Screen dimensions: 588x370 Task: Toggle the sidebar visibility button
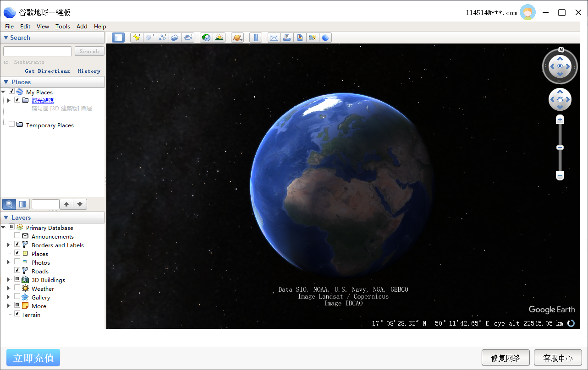(118, 38)
